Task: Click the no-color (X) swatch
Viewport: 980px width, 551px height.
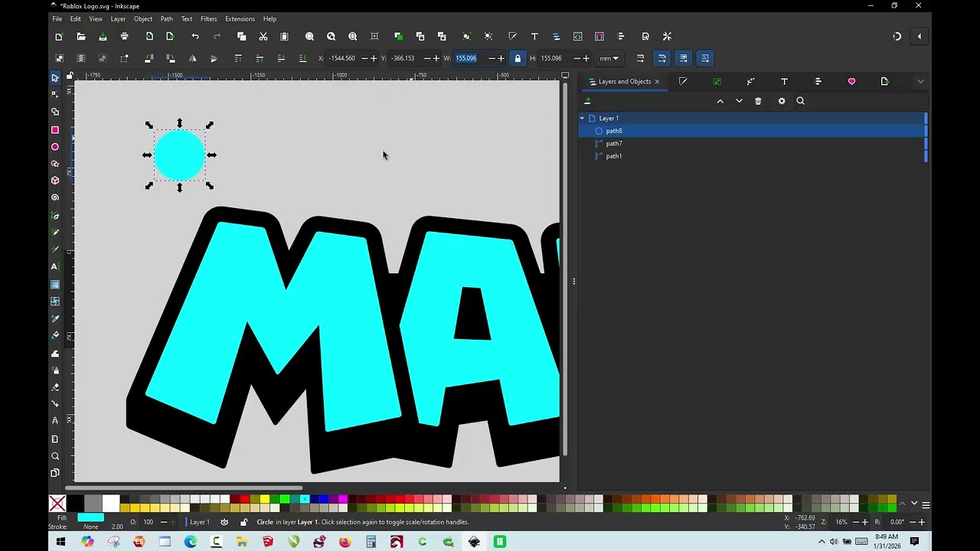Action: pos(57,504)
